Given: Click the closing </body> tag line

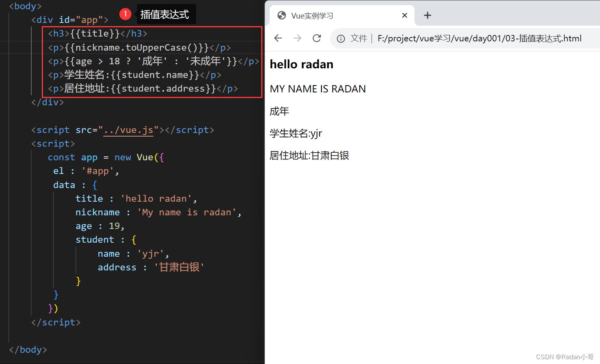Looking at the screenshot, I should pos(28,350).
